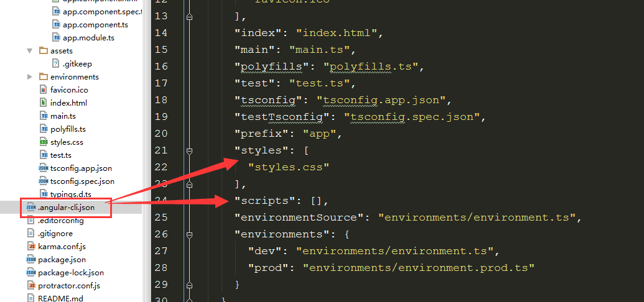Screen dimensions: 644x302
Task: Click the index.html file icon
Action: pyautogui.click(x=43, y=103)
